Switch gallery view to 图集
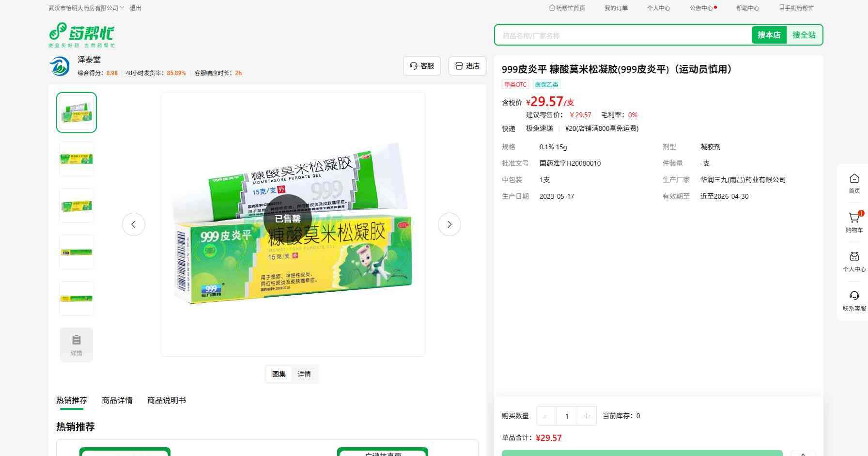 coord(279,374)
